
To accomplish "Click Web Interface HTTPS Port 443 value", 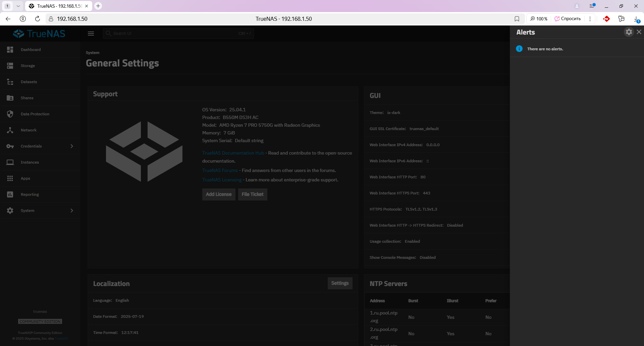I will [x=426, y=193].
